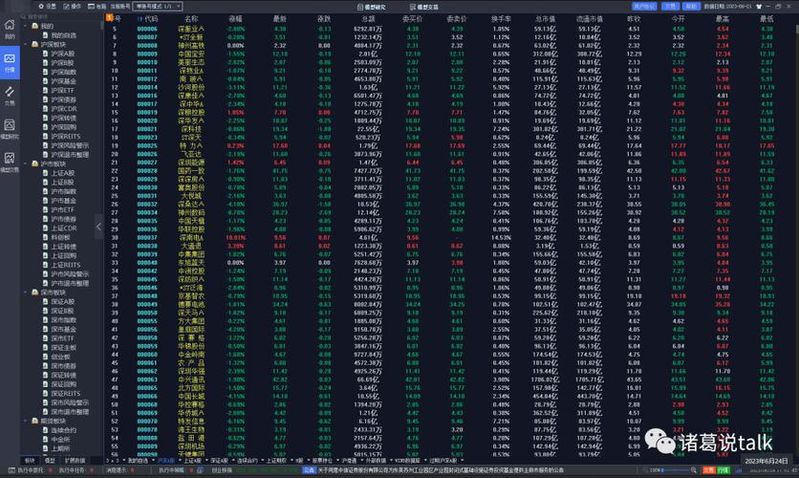Image resolution: width=799 pixels, height=478 pixels.
Task: Open the model trading sidebar icon
Action: pos(10,162)
